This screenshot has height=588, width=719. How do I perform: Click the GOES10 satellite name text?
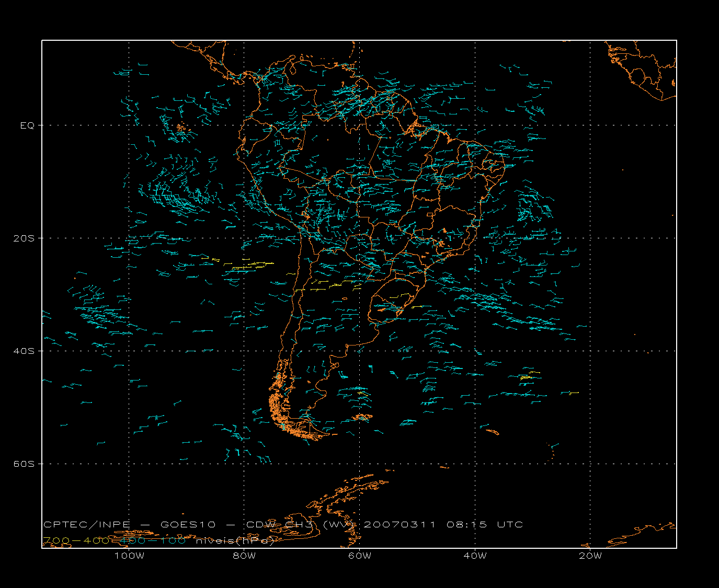click(188, 525)
